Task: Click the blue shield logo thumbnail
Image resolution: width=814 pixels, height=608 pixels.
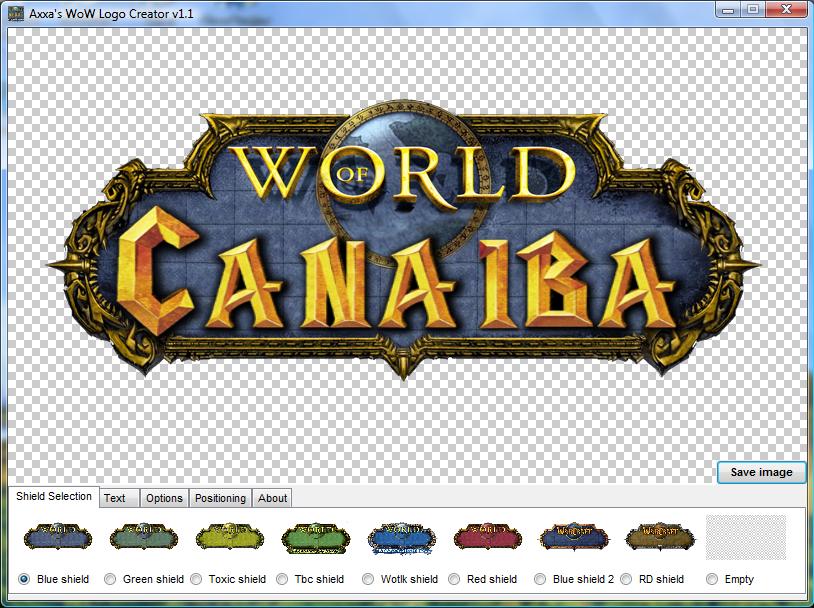Action: click(x=58, y=537)
